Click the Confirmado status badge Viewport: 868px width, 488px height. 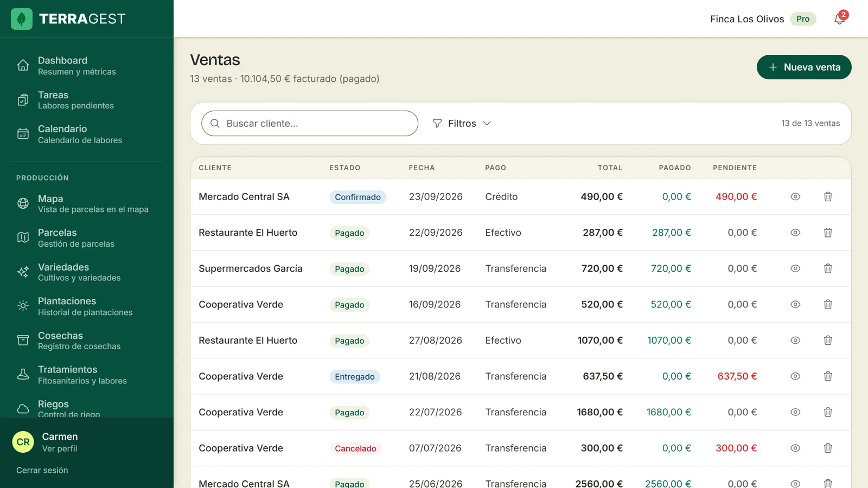(358, 197)
